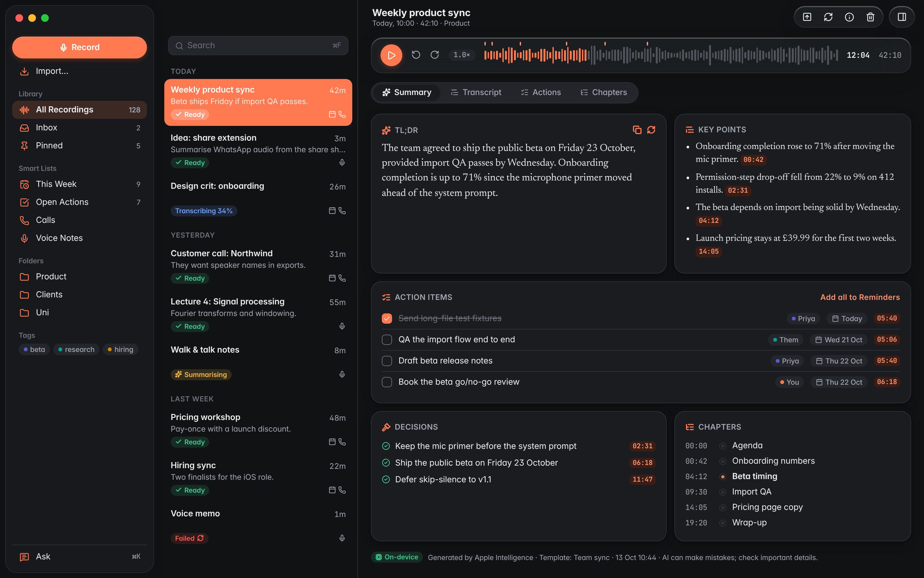This screenshot has height=578, width=924.
Task: Click Add all to Reminders
Action: tap(860, 297)
